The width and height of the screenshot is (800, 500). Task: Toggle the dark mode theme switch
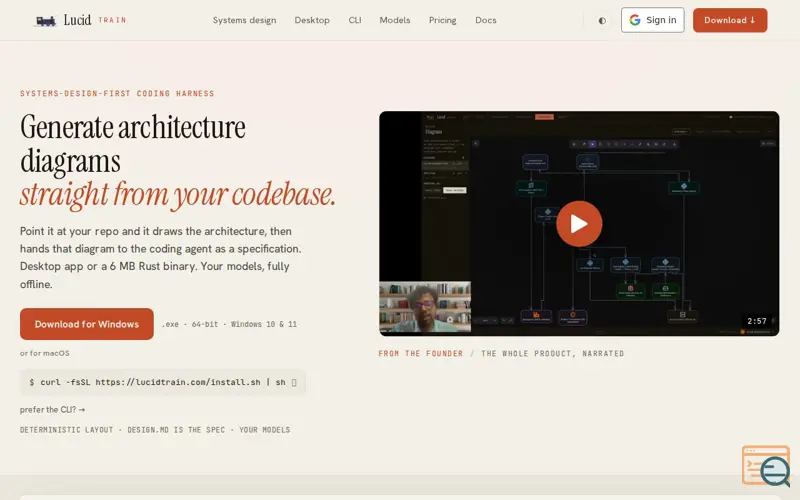pyautogui.click(x=602, y=20)
